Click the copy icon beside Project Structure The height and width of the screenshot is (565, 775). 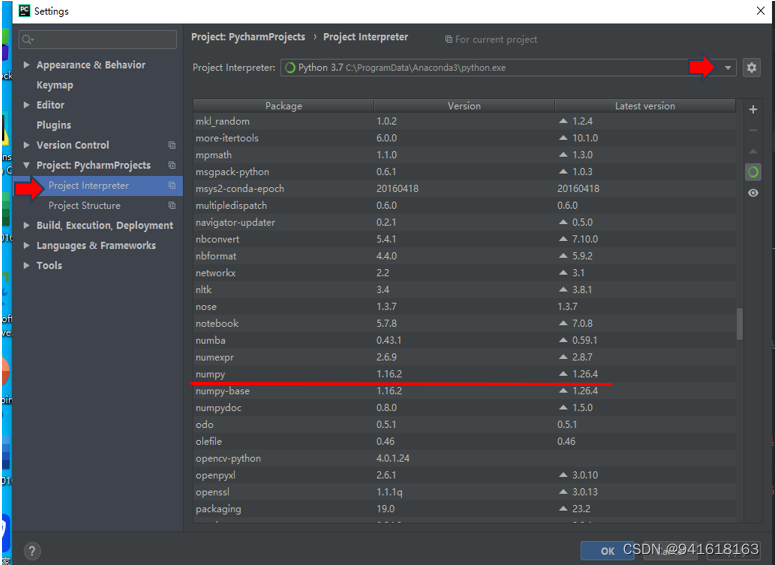pos(172,205)
